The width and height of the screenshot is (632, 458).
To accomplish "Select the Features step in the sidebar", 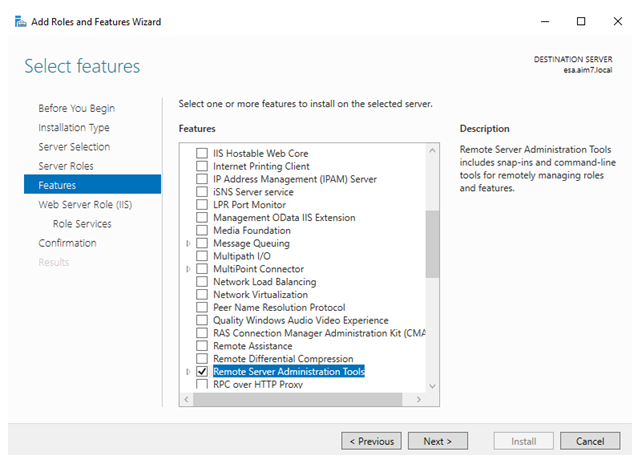I will (x=92, y=185).
